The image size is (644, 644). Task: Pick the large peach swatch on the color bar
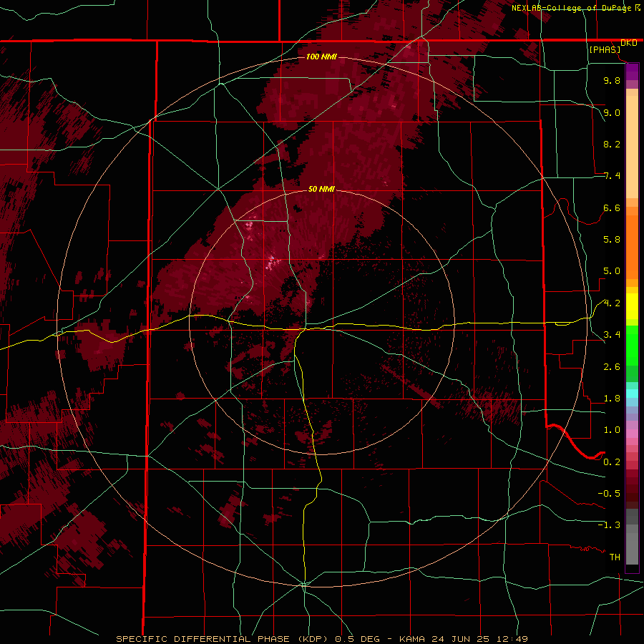click(x=632, y=147)
